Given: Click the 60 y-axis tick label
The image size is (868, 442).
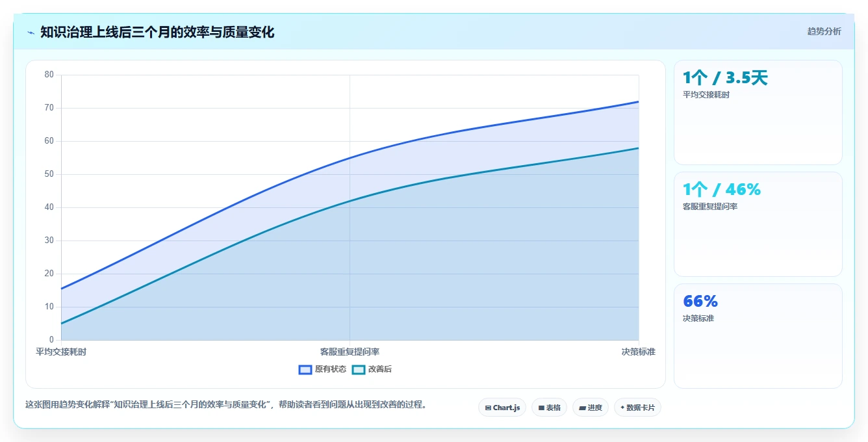Looking at the screenshot, I should [x=49, y=141].
